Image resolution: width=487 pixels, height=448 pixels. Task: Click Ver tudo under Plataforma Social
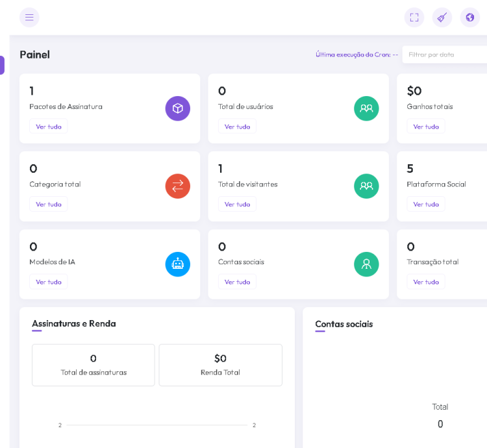pos(426,204)
